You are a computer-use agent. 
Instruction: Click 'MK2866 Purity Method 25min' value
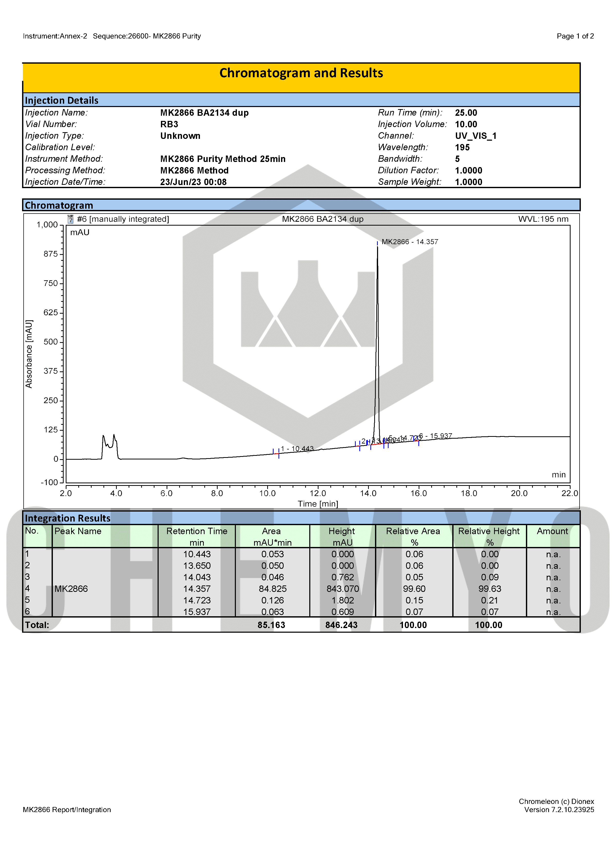[x=223, y=159]
